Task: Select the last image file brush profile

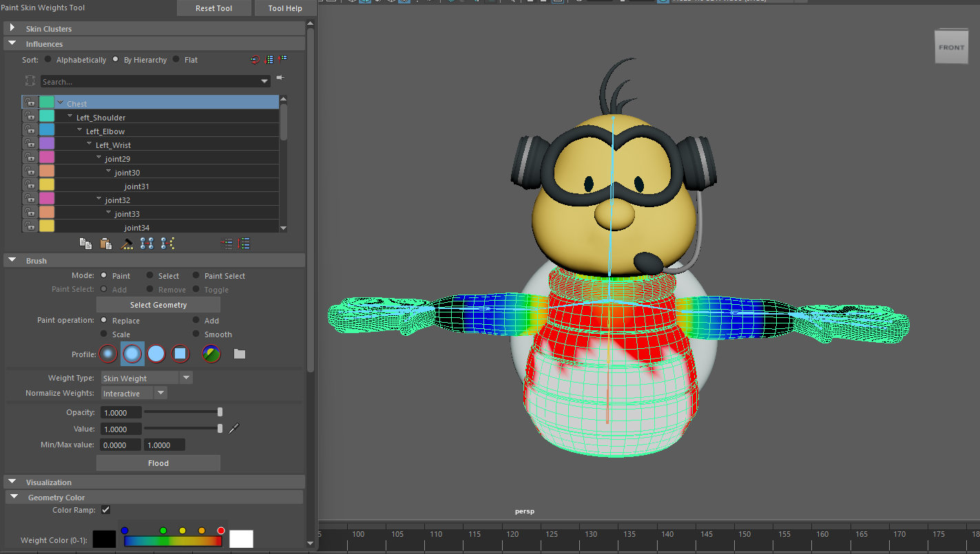Action: 211,354
